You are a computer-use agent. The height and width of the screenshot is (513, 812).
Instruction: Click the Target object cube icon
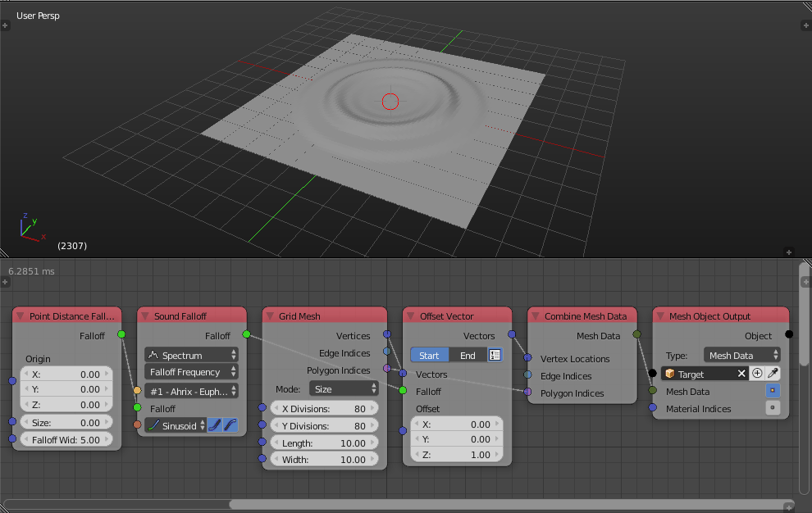point(669,373)
